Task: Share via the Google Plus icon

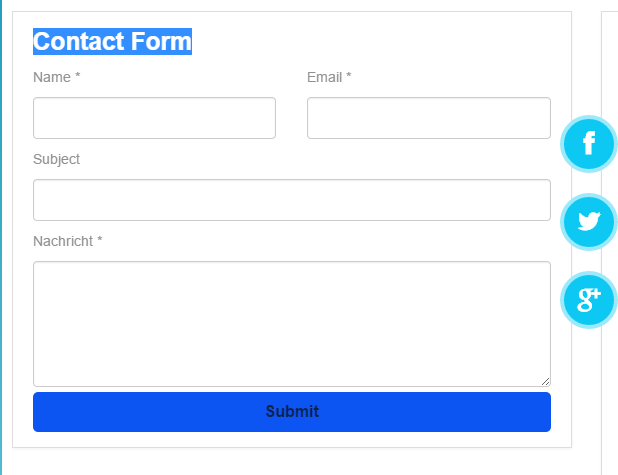Action: tap(589, 299)
